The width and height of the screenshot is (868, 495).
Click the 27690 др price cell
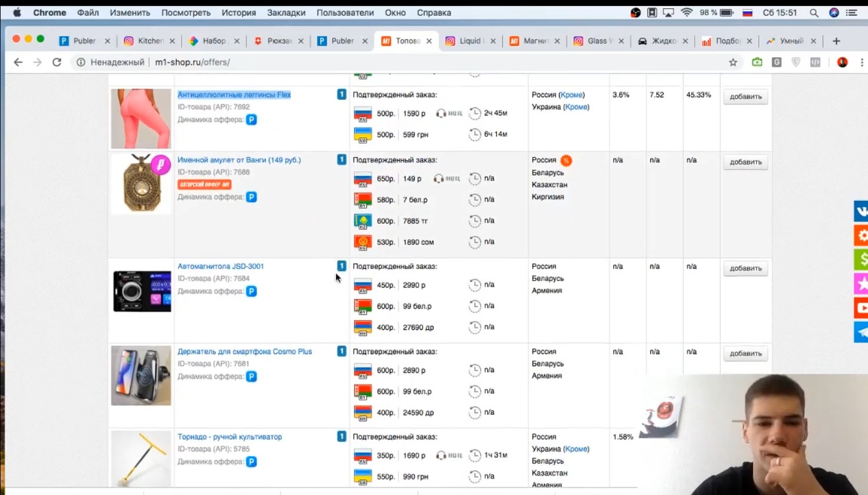418,328
